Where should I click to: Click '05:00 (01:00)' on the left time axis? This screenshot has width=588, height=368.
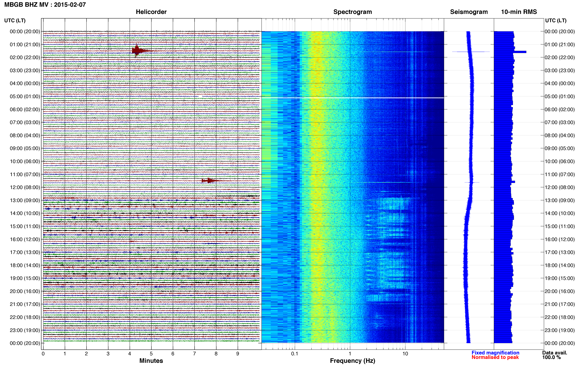25,96
